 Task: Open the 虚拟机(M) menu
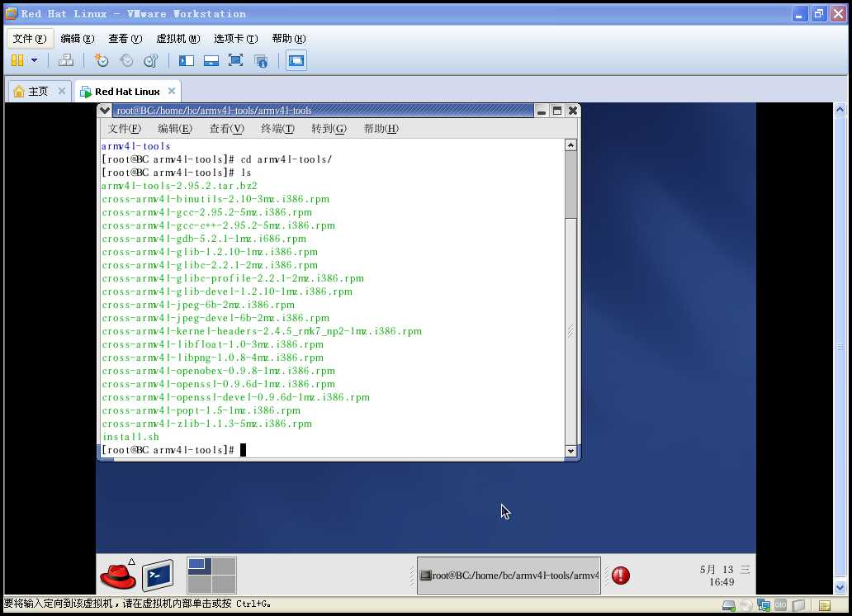(177, 39)
